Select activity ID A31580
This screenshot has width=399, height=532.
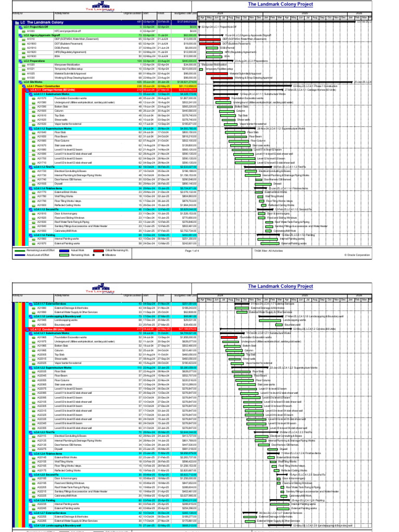pos(42,102)
